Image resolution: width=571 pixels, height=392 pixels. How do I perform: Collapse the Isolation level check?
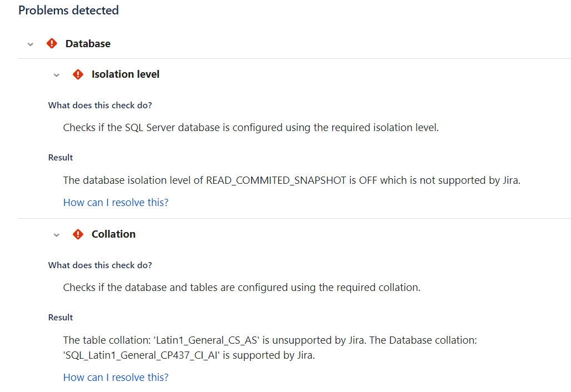click(56, 74)
